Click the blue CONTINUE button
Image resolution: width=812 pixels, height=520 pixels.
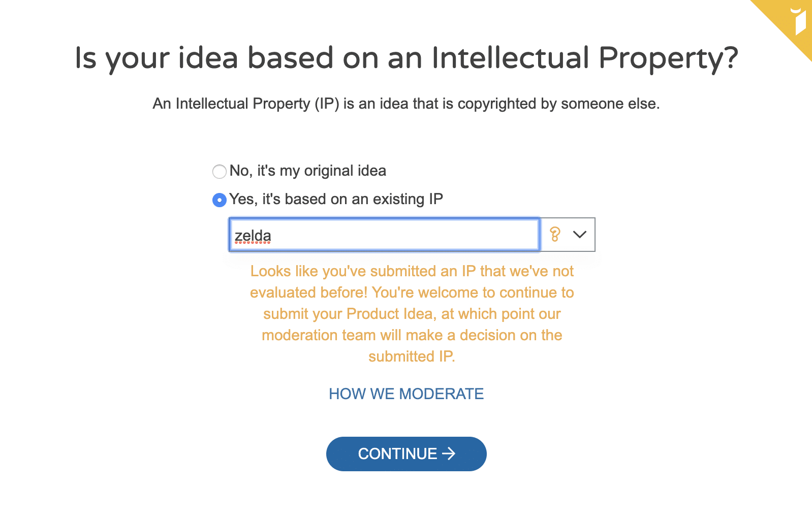tap(407, 453)
